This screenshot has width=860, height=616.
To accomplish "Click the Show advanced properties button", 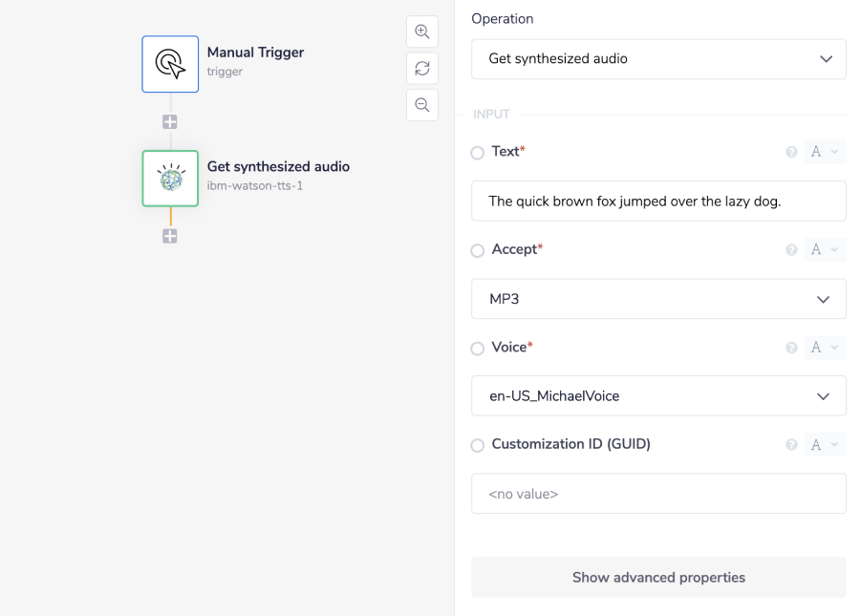I will click(658, 577).
